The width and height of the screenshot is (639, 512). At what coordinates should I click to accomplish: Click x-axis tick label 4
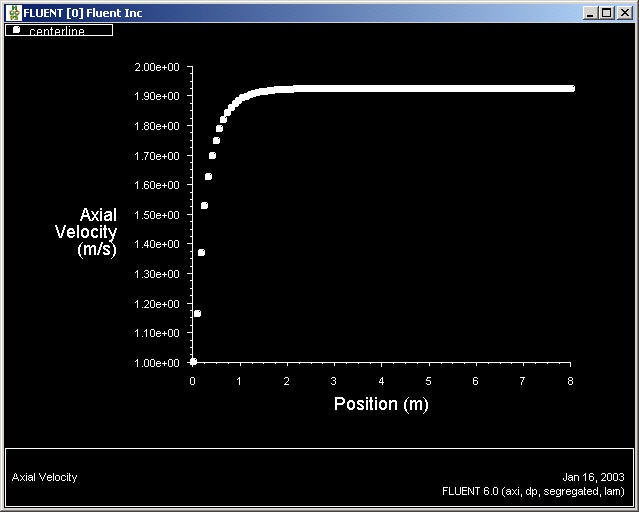tap(381, 381)
